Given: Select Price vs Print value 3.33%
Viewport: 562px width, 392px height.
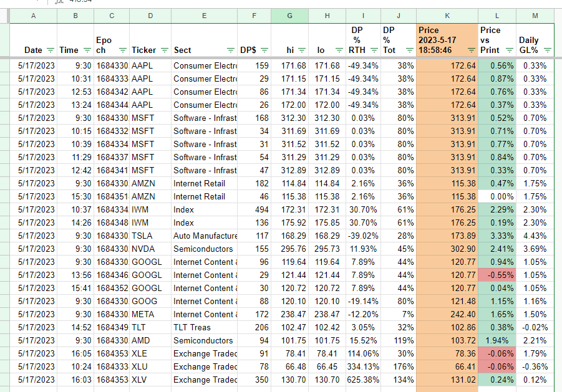Looking at the screenshot, I should pos(497,236).
